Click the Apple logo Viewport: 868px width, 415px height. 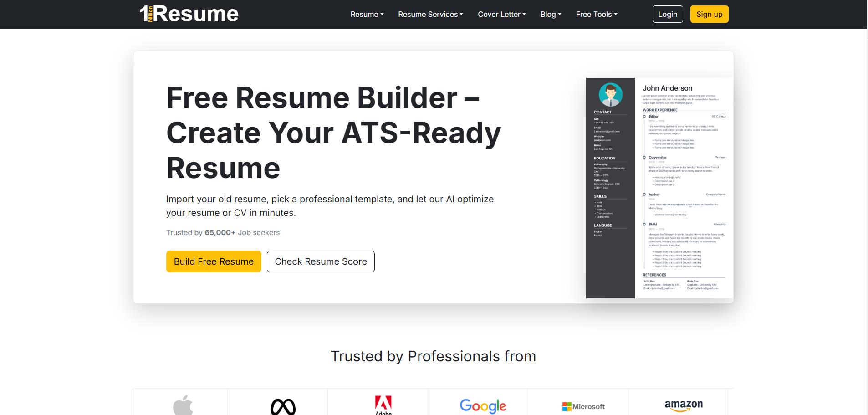(184, 404)
